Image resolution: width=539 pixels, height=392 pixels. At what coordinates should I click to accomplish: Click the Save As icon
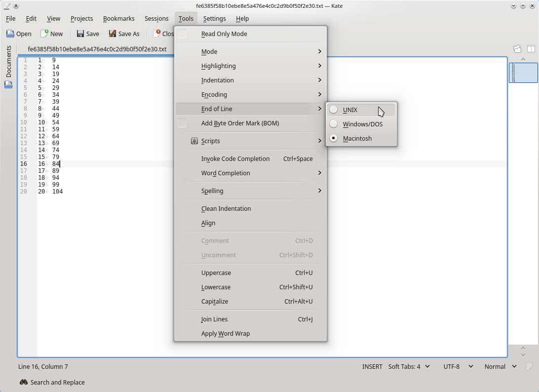point(113,34)
